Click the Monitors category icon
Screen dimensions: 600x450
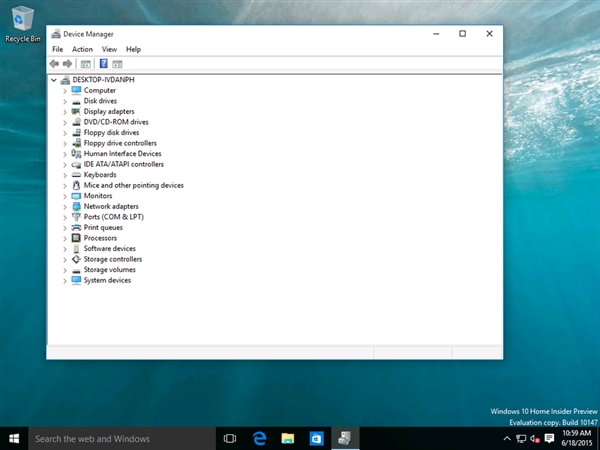77,196
